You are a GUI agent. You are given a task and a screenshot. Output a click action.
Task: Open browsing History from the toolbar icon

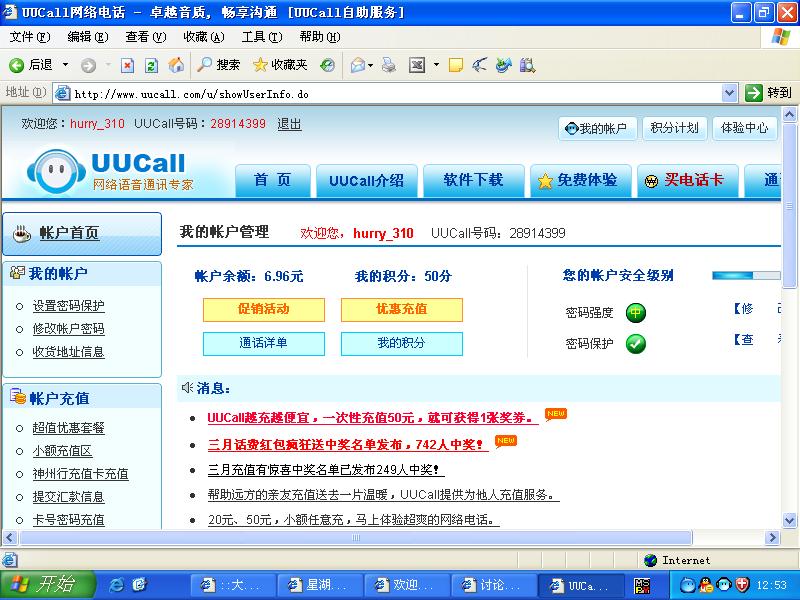click(x=327, y=65)
